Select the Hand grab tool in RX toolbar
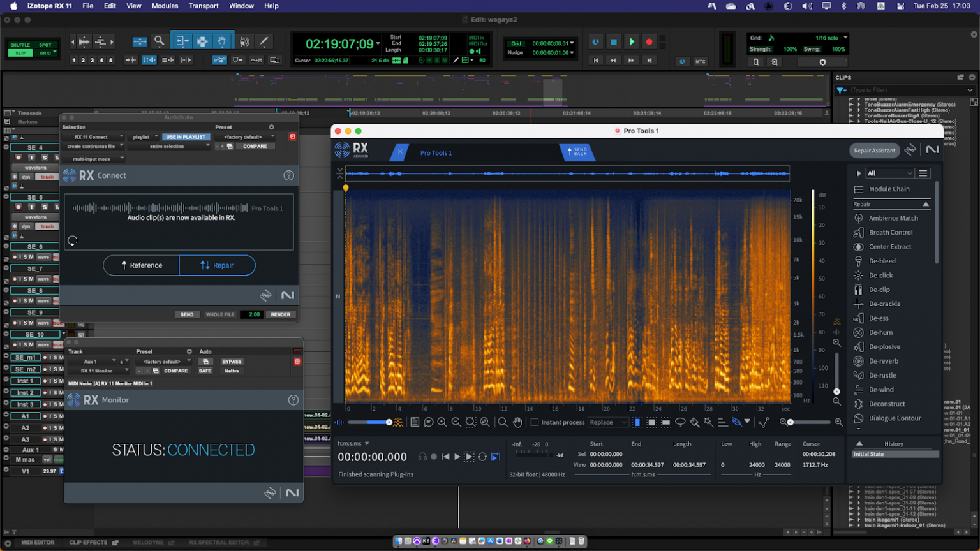The width and height of the screenshot is (980, 551). (517, 422)
